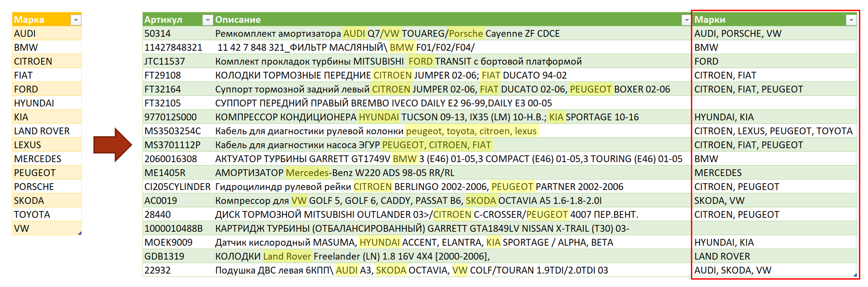
Task: Select FORD in the Марка list
Action: (x=47, y=89)
